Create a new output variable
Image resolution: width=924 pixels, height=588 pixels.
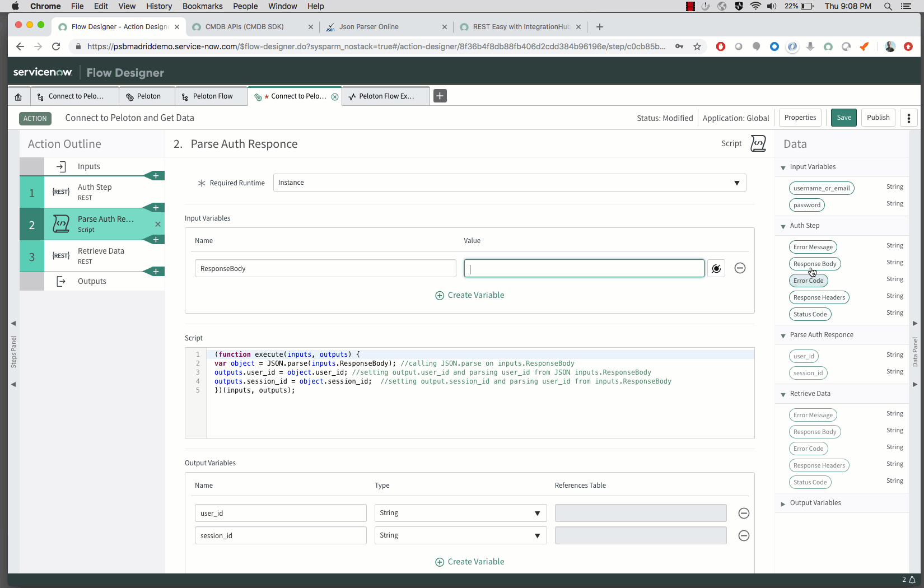470,562
